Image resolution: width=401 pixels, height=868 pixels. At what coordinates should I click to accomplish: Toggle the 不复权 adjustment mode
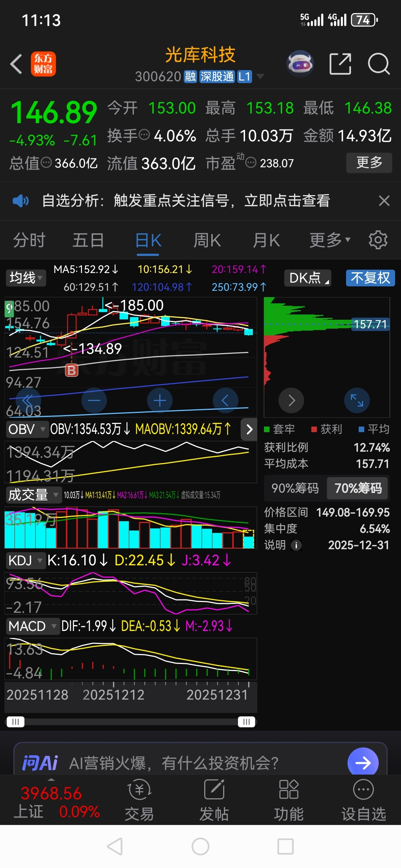[370, 278]
